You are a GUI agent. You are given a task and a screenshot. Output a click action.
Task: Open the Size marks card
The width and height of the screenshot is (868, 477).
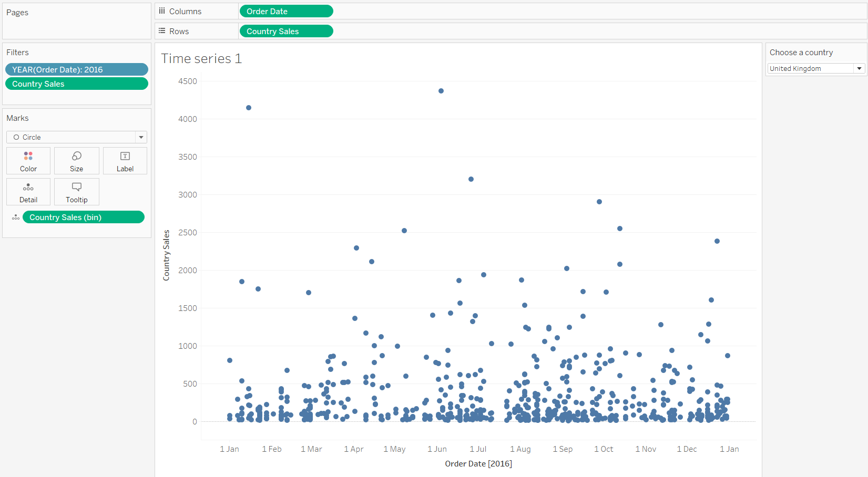click(x=77, y=161)
